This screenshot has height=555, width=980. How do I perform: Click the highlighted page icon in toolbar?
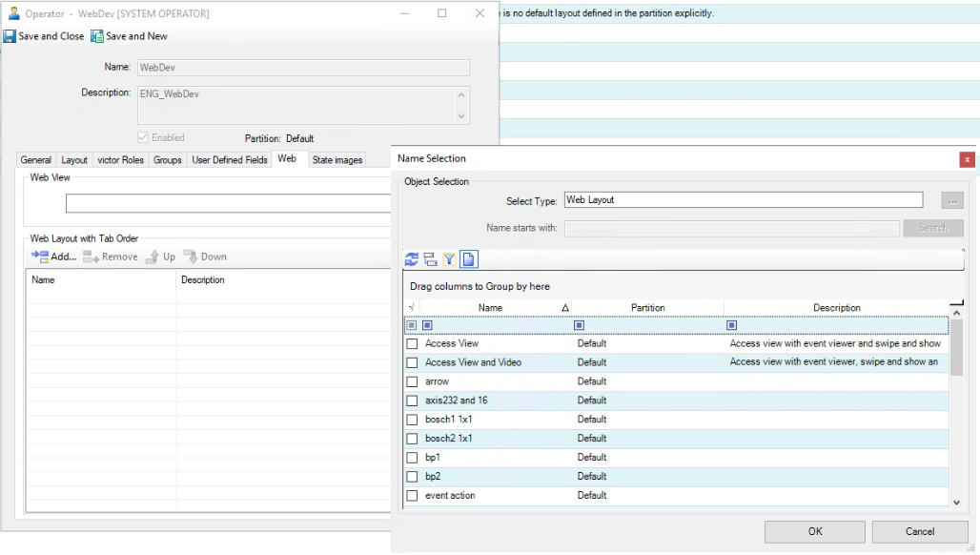coord(468,259)
